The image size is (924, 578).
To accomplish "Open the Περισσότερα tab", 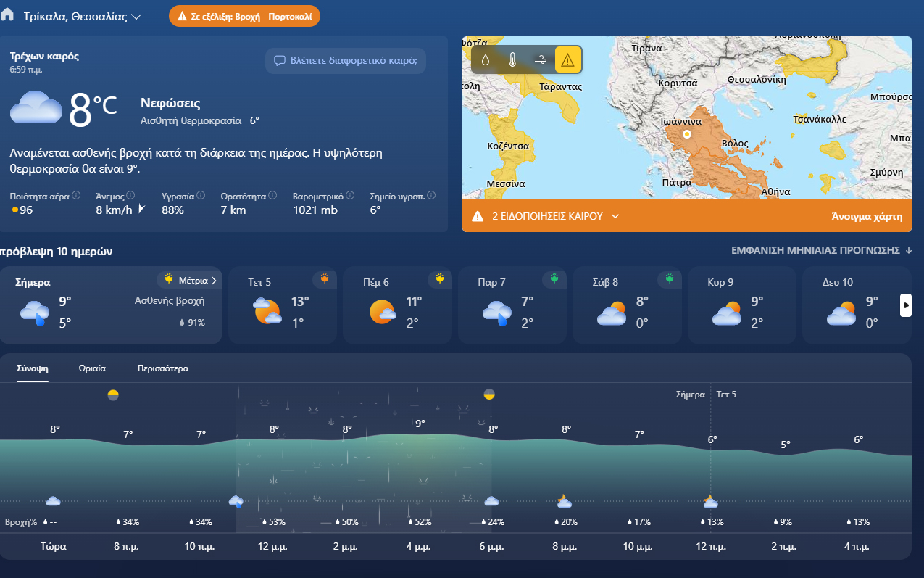I will click(x=163, y=368).
